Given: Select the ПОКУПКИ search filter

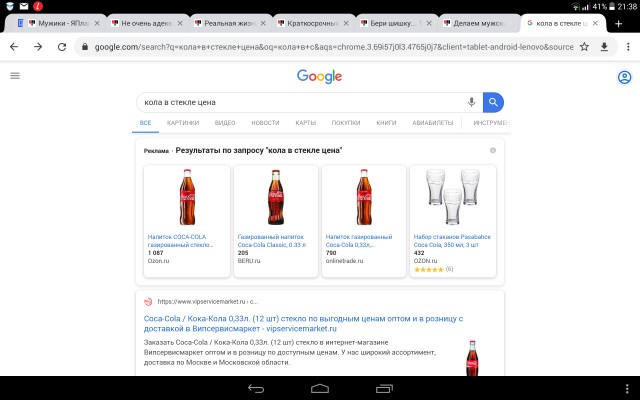Looking at the screenshot, I should tap(346, 123).
